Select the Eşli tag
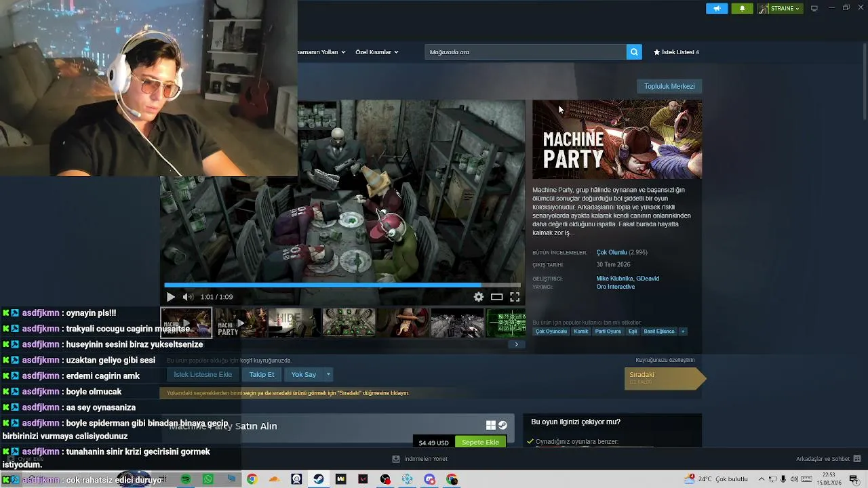 [633, 331]
